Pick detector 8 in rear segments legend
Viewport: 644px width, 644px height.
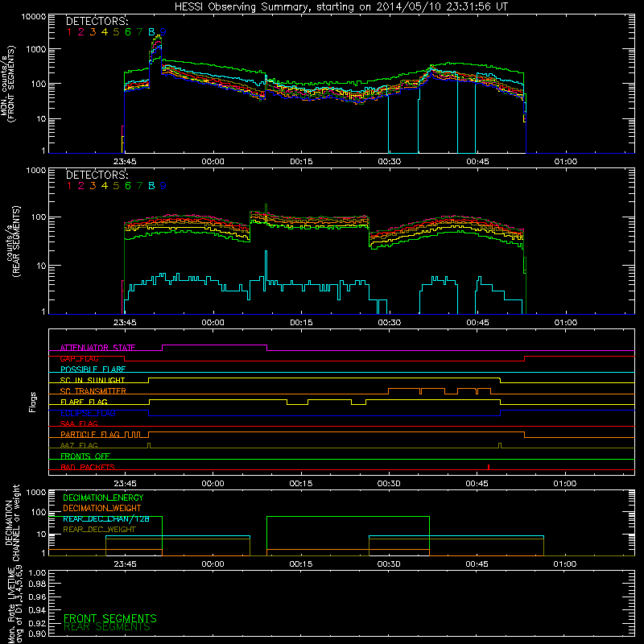pos(151,186)
